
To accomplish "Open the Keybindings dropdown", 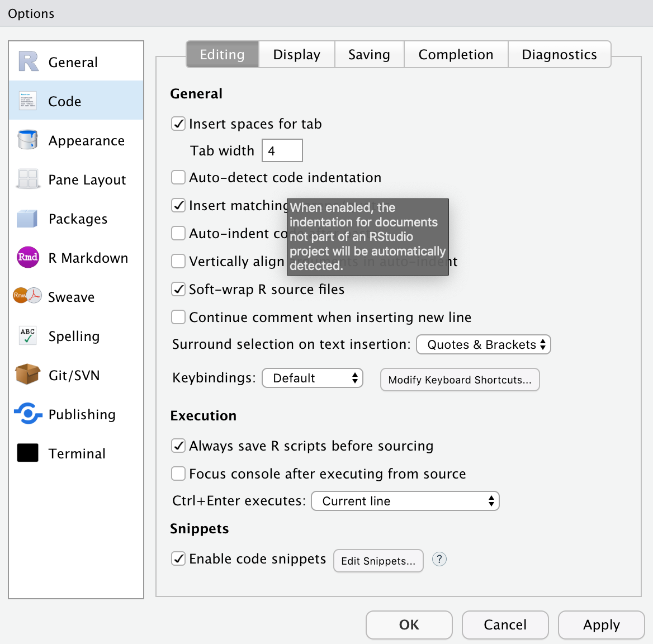I will click(x=312, y=378).
